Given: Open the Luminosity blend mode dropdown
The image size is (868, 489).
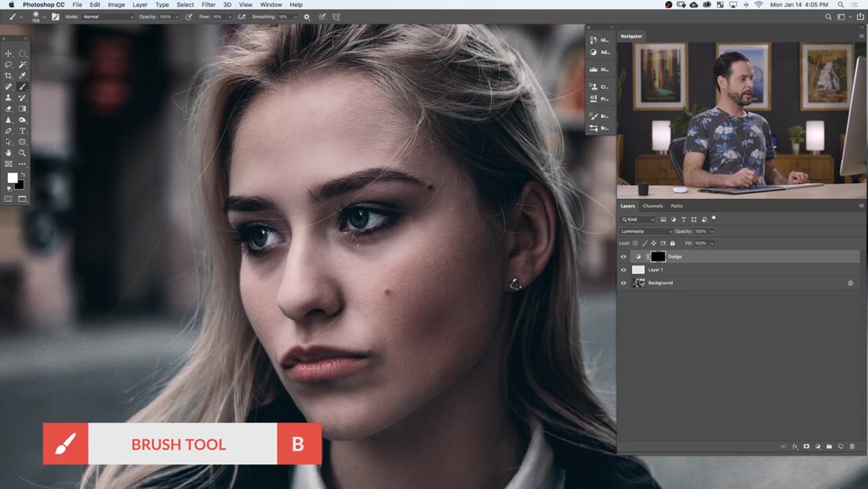Looking at the screenshot, I should [646, 231].
